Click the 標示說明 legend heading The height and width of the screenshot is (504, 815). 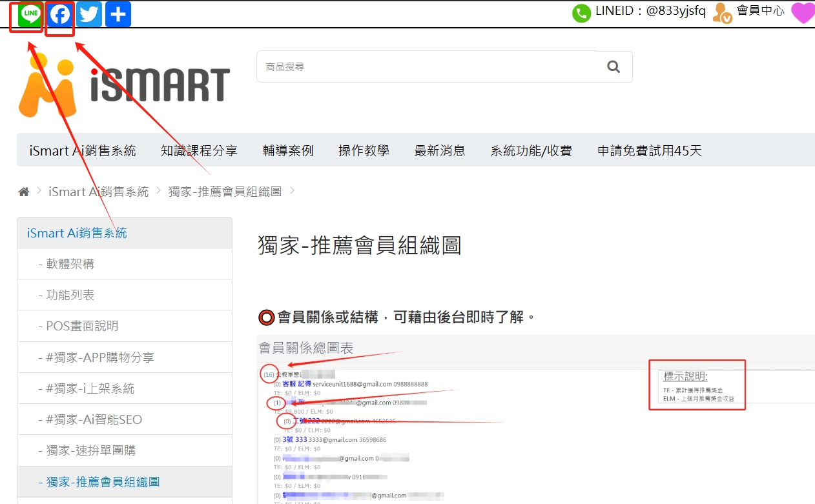point(685,377)
